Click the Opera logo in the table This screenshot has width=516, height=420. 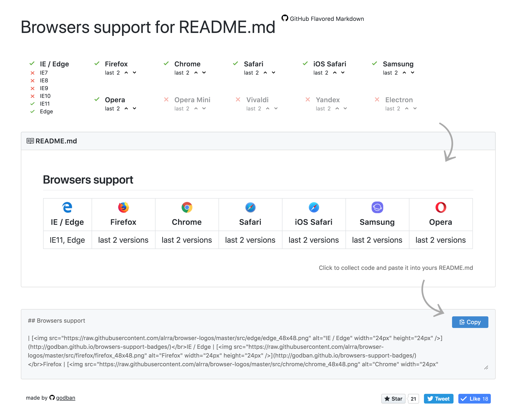[441, 207]
